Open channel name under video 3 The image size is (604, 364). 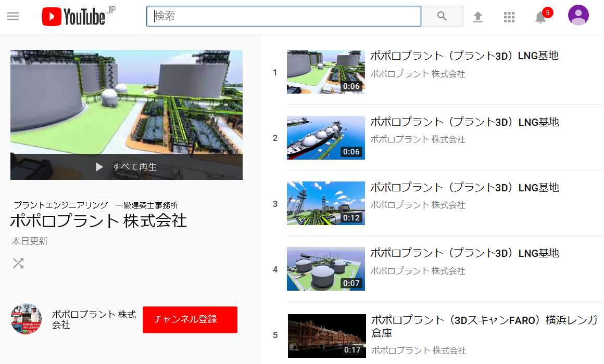coord(418,205)
